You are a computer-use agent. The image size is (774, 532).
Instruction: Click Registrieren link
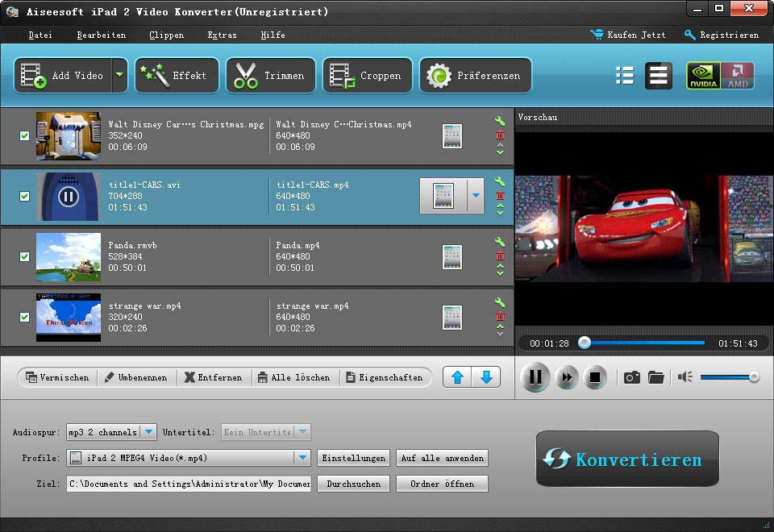click(x=722, y=35)
